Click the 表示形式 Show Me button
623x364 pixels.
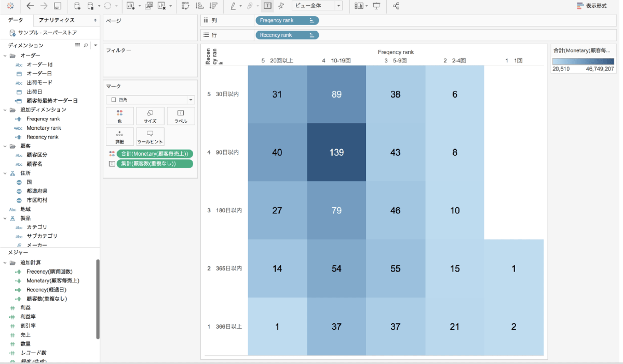click(x=592, y=6)
